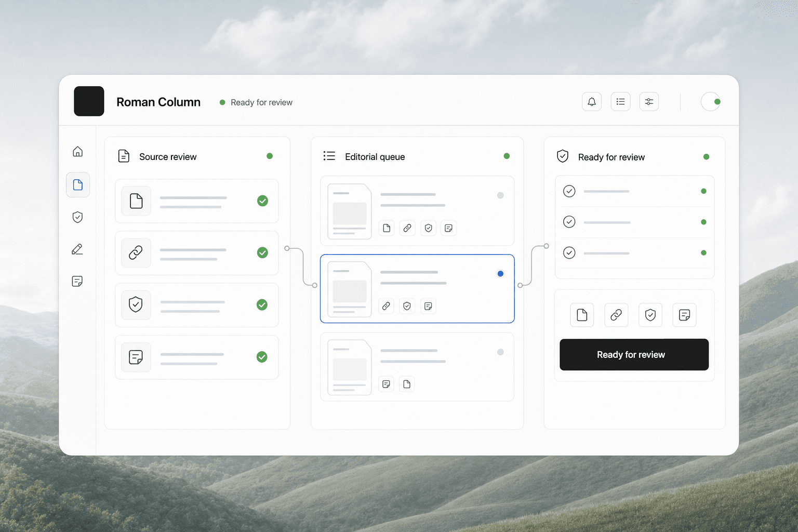Click link chip on selected queue card

tap(387, 306)
